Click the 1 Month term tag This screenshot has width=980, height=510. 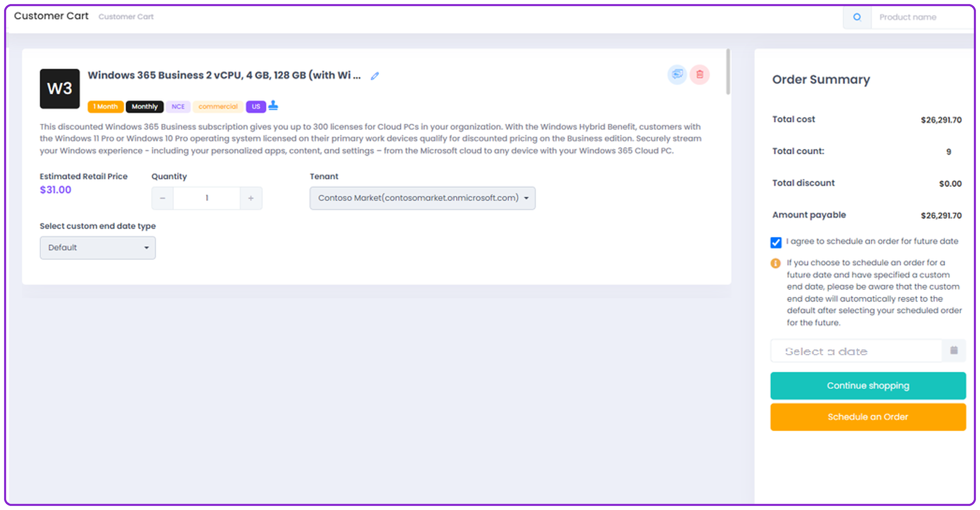(106, 107)
